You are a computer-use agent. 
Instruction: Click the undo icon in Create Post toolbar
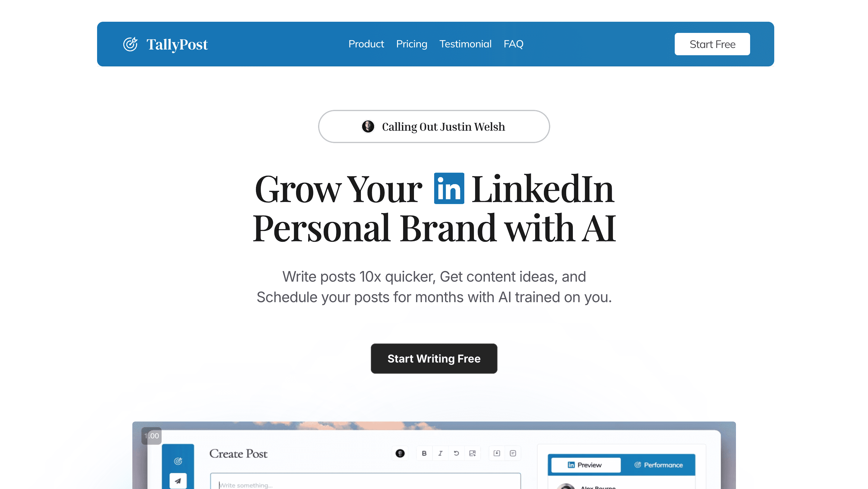456,453
